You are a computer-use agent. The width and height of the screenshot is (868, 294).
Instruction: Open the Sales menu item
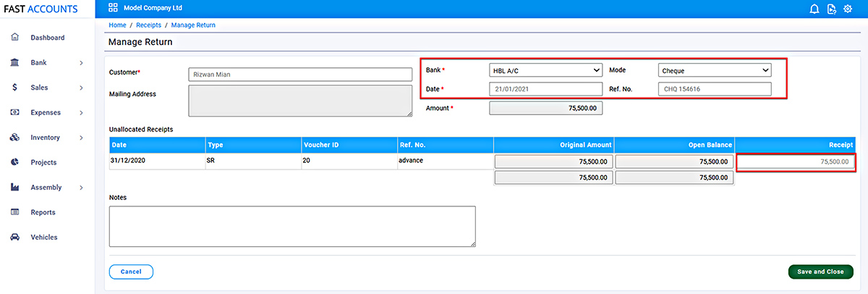click(39, 88)
